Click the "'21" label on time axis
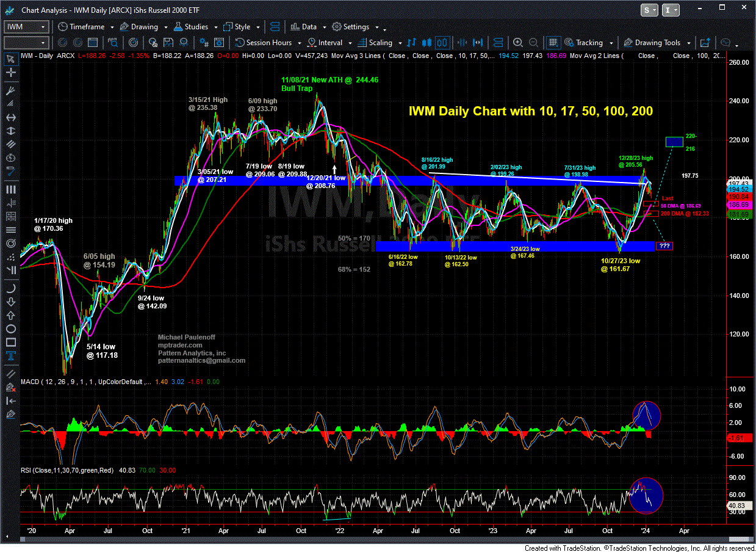The height and width of the screenshot is (552, 756). tap(187, 530)
